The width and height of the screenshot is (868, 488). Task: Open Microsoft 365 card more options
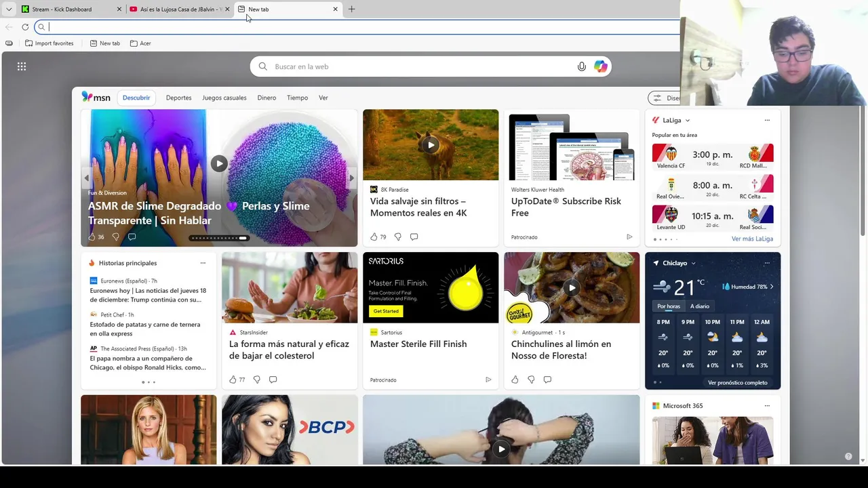767,406
